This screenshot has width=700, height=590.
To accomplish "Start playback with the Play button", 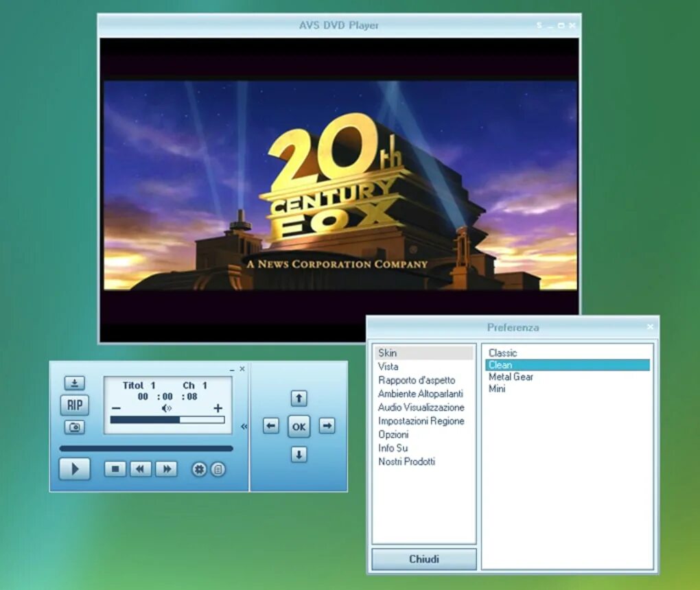I will (75, 469).
